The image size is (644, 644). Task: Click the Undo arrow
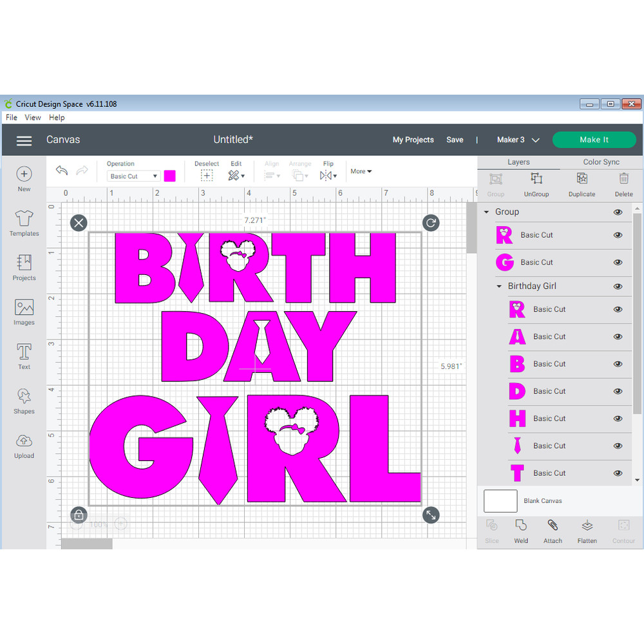[62, 170]
